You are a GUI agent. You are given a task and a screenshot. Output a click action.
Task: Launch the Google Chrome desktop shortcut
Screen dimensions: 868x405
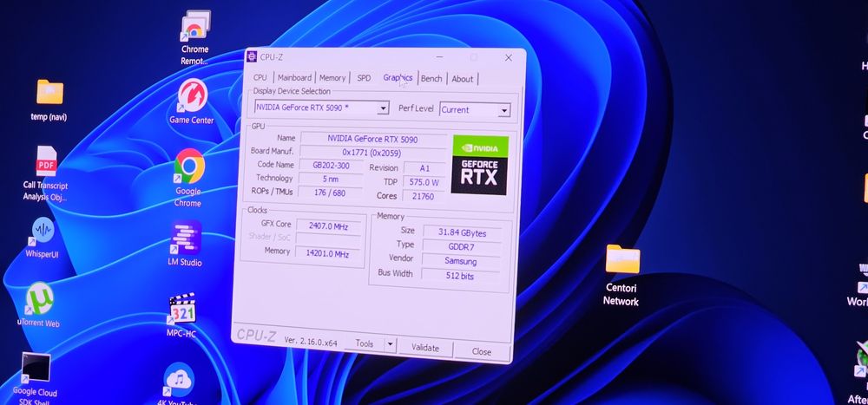tap(188, 178)
